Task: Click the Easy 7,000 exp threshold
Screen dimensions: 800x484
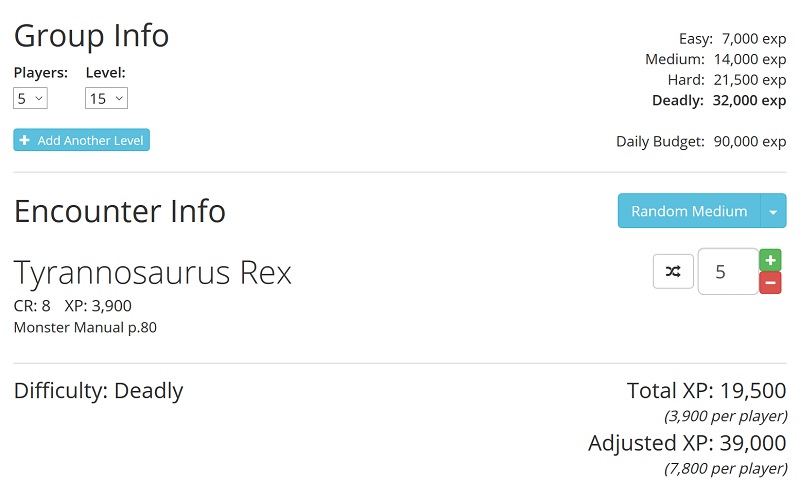Action: click(732, 39)
